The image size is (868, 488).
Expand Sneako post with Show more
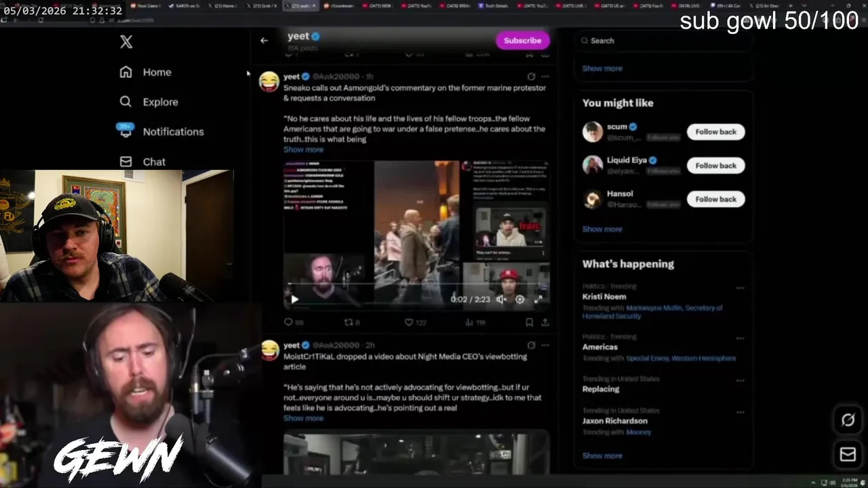click(303, 150)
